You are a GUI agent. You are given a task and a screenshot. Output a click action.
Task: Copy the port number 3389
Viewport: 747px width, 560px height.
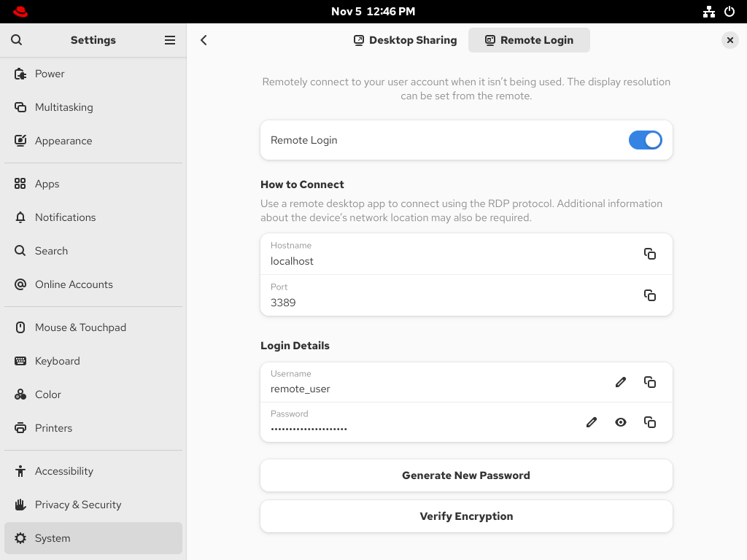click(650, 295)
